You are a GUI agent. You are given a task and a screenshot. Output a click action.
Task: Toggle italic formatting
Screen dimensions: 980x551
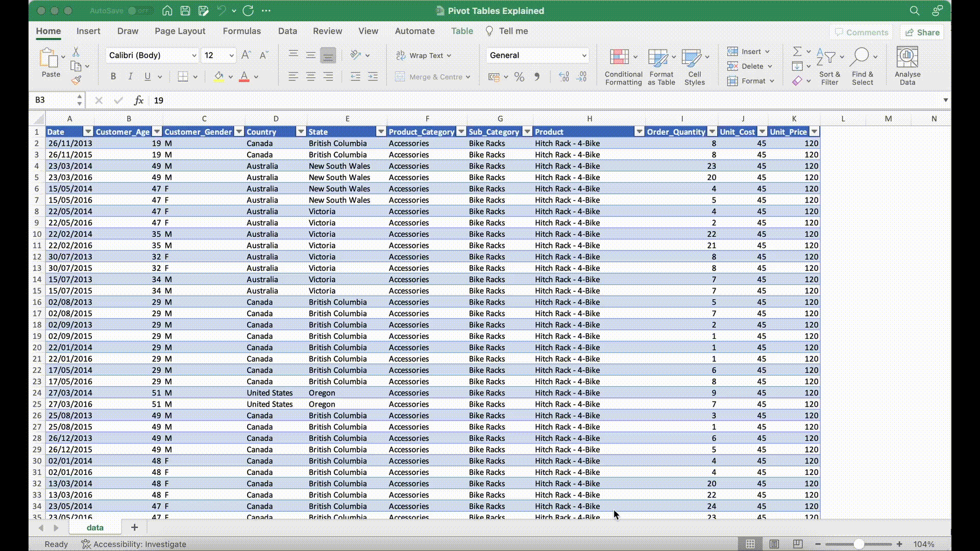pos(130,77)
